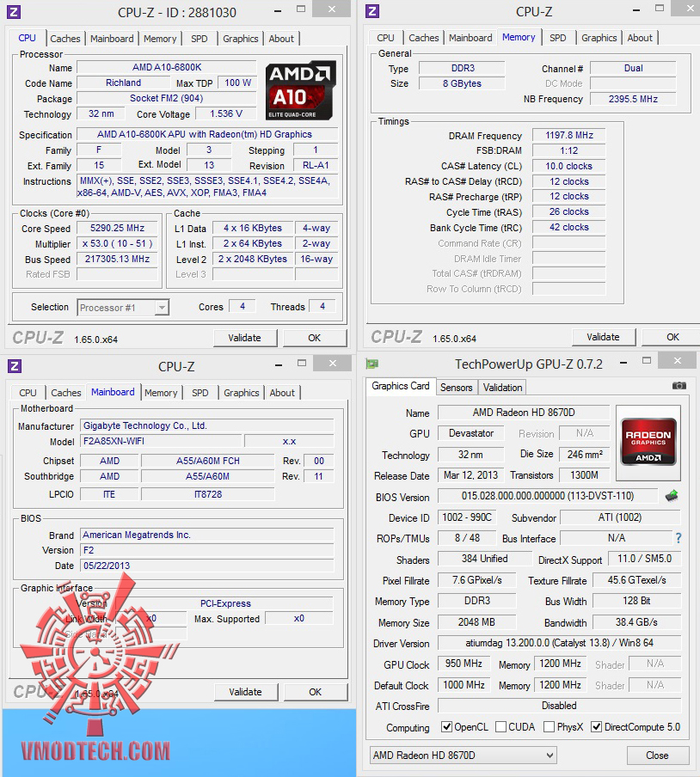Toggle the OpenCL checkbox
Image resolution: width=700 pixels, height=777 pixels.
(446, 727)
